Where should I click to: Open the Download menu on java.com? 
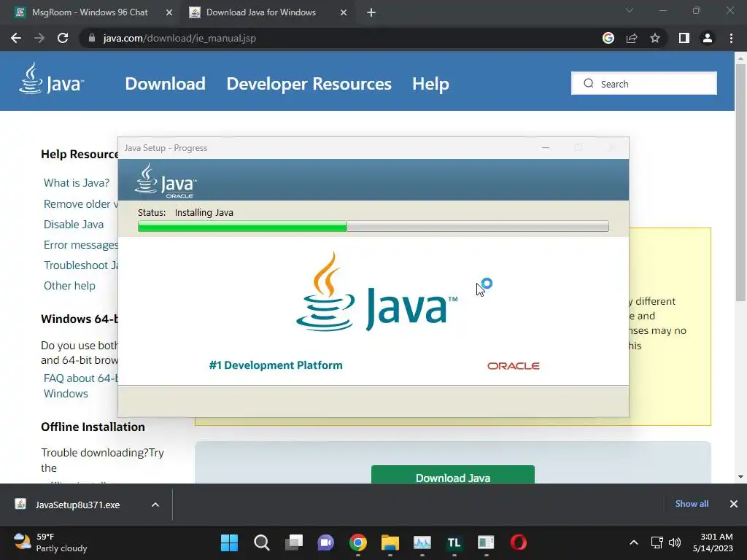[166, 84]
